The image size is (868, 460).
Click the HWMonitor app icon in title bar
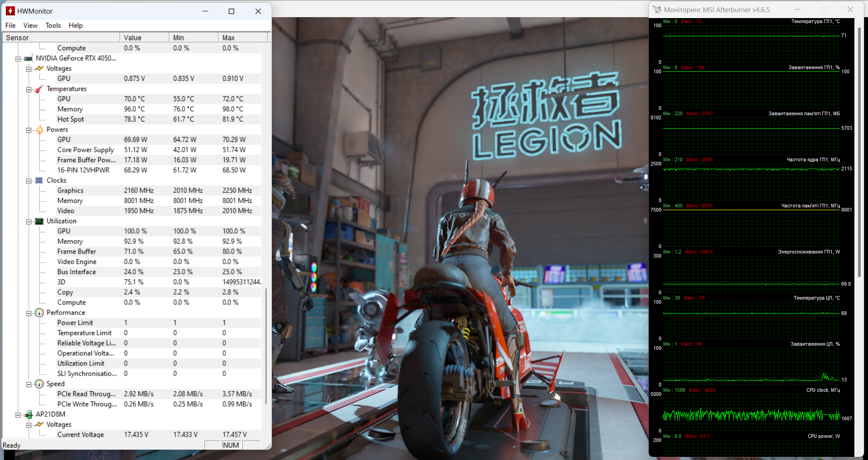[10, 11]
